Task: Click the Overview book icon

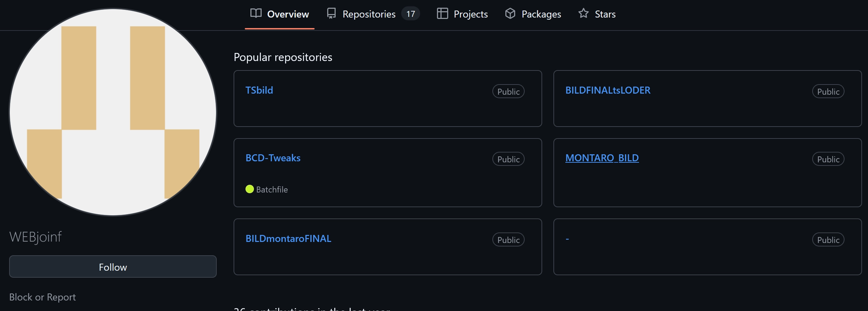Action: point(256,13)
